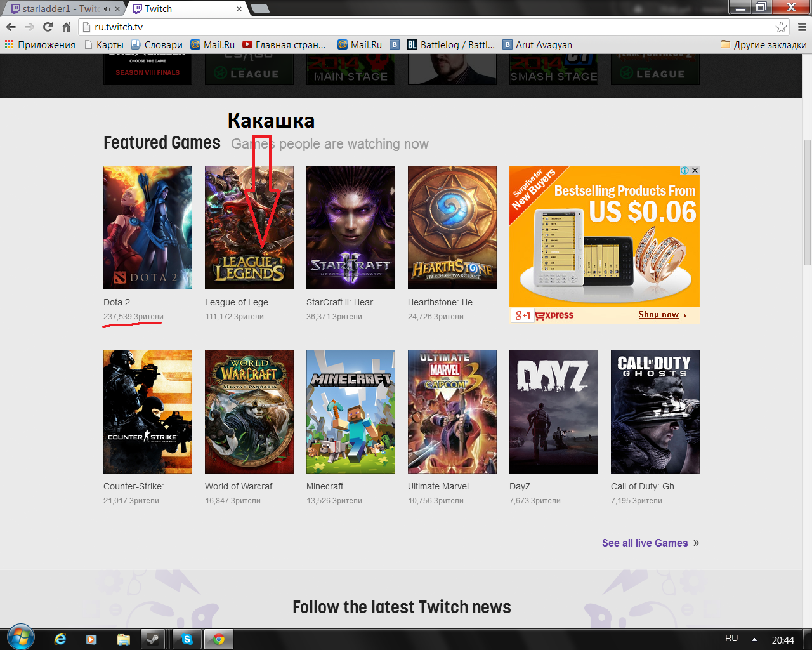812x650 pixels.
Task: Reload the current page
Action: point(48,27)
